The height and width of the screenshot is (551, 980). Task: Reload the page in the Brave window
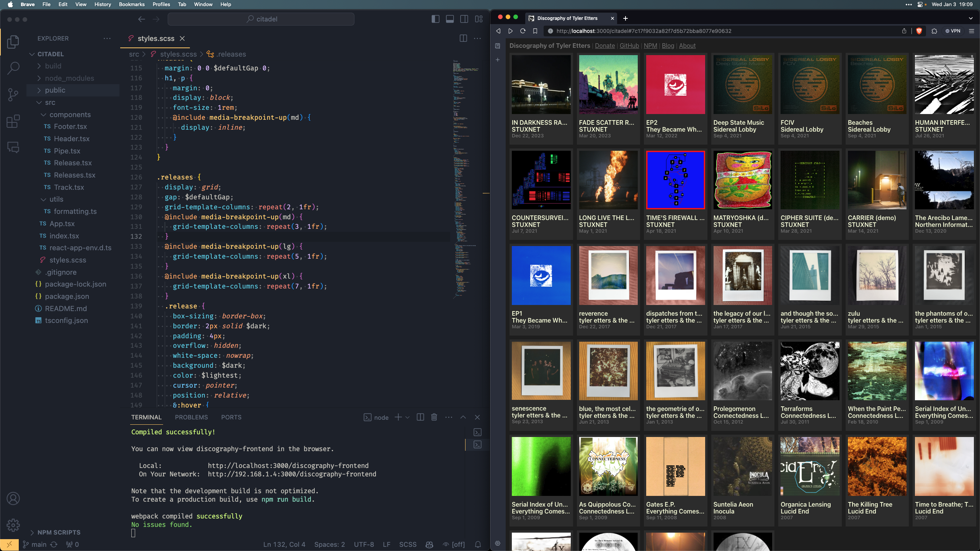(523, 31)
